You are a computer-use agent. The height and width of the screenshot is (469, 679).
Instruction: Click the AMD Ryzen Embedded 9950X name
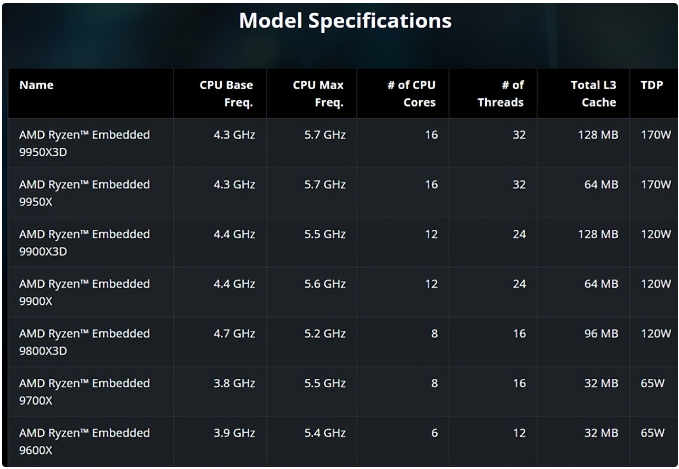coord(84,192)
